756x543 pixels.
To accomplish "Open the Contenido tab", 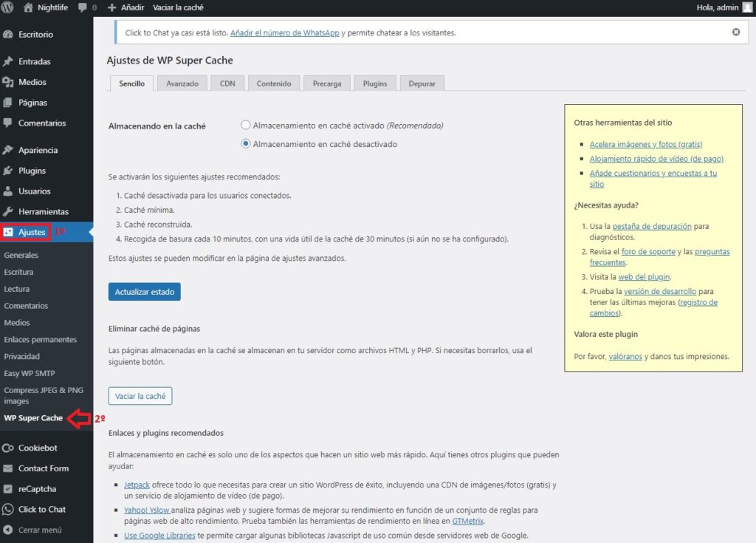I will [274, 83].
